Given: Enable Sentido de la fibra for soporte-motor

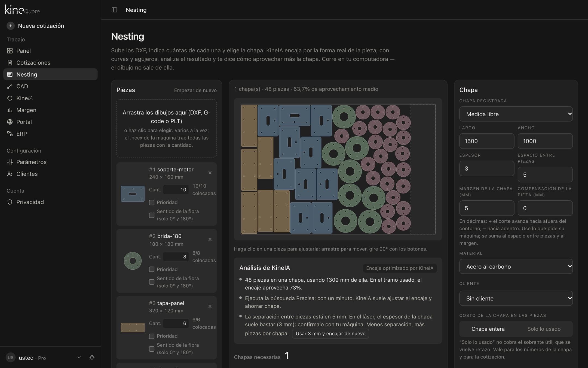Looking at the screenshot, I should pos(152,215).
